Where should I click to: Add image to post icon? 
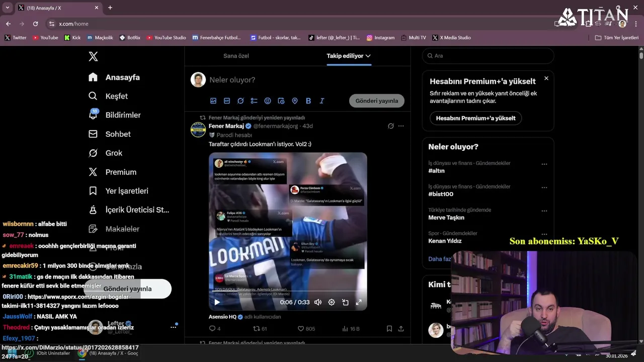[x=213, y=101]
